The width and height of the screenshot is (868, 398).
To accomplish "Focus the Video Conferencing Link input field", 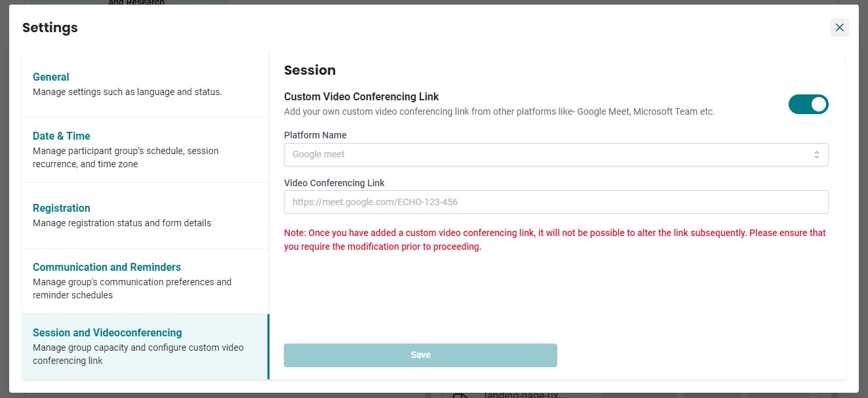I will [556, 202].
